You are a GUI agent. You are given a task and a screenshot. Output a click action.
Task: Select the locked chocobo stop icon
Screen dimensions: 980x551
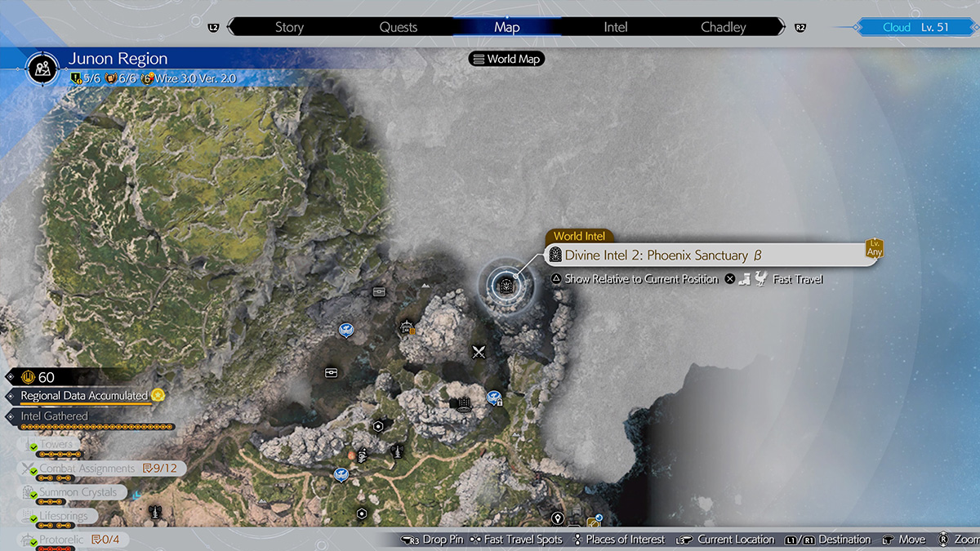(493, 398)
